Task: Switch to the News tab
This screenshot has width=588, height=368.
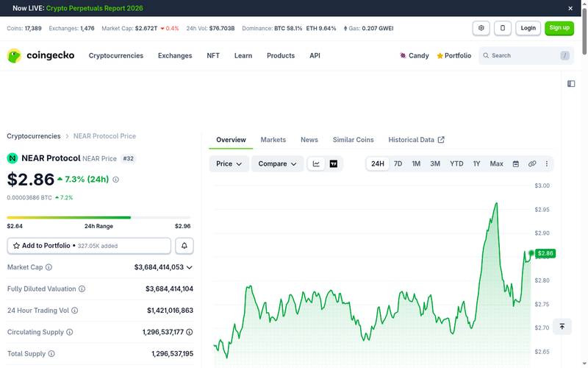Action: pos(309,140)
